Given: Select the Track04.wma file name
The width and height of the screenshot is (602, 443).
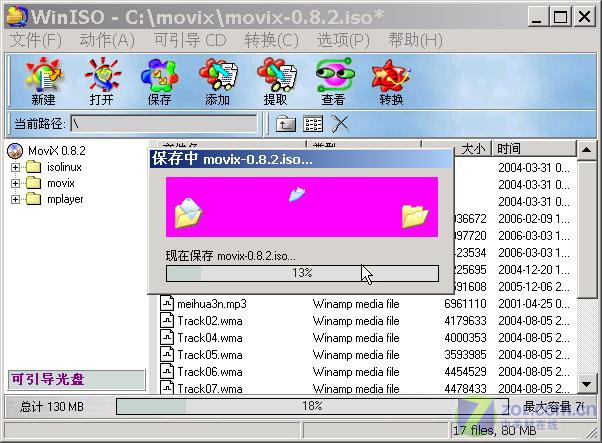Looking at the screenshot, I should coord(210,338).
